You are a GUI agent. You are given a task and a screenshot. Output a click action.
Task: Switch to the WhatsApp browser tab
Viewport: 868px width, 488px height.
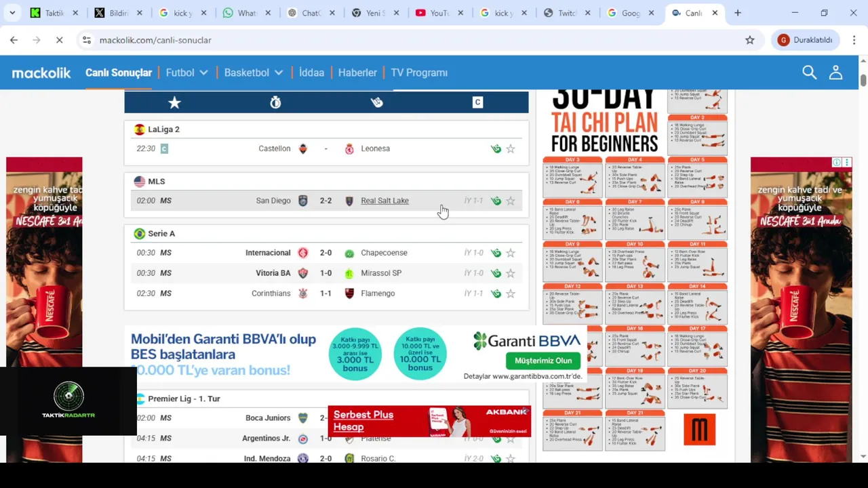point(248,13)
